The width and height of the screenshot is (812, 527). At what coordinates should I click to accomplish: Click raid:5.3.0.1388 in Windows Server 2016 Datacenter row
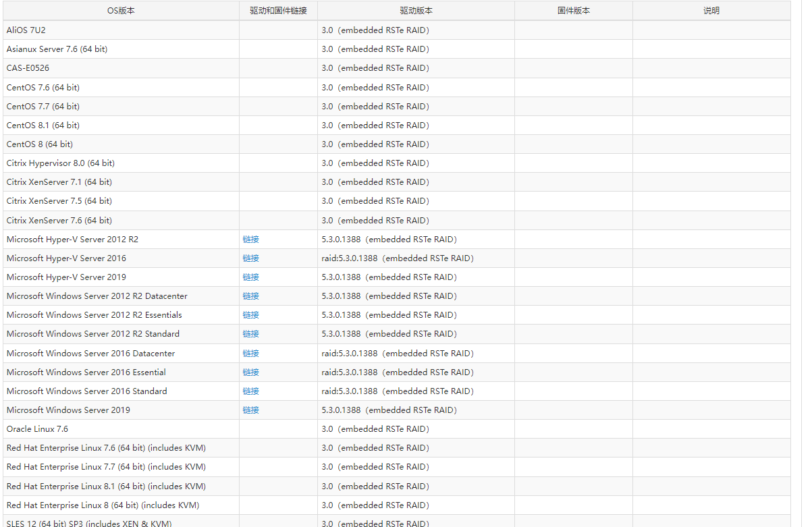tap(350, 354)
